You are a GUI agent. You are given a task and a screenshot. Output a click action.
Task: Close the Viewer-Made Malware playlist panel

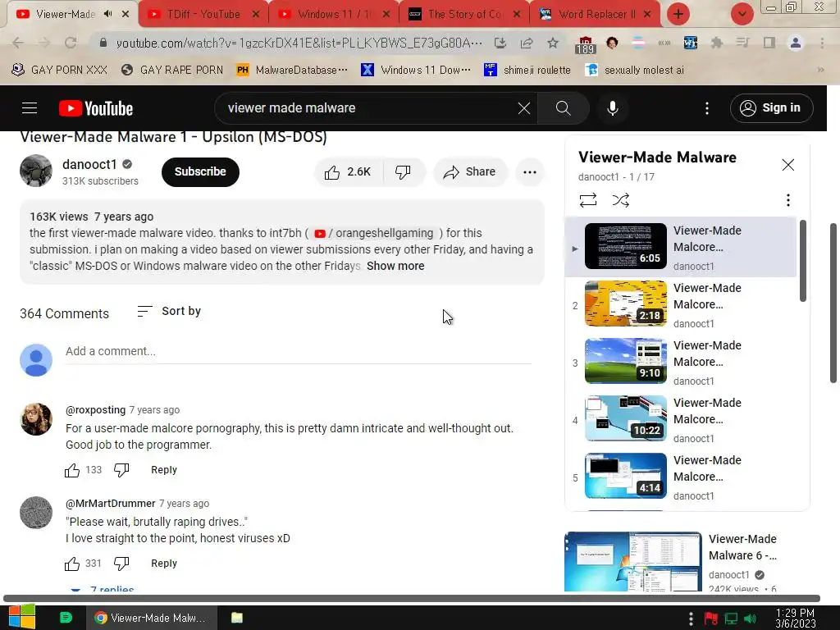tap(787, 165)
